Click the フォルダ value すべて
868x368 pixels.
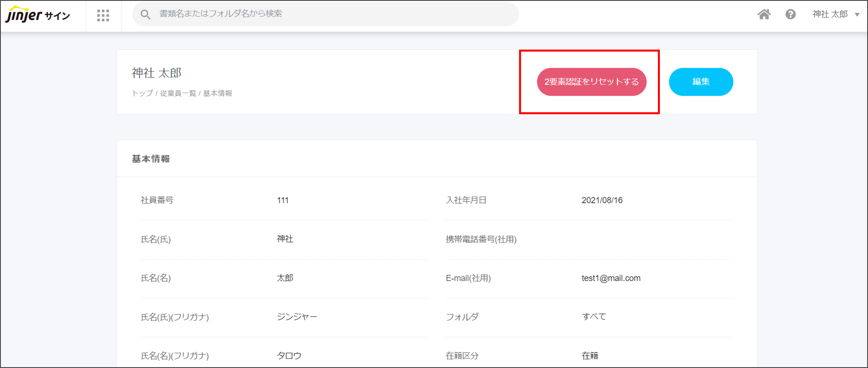(594, 317)
